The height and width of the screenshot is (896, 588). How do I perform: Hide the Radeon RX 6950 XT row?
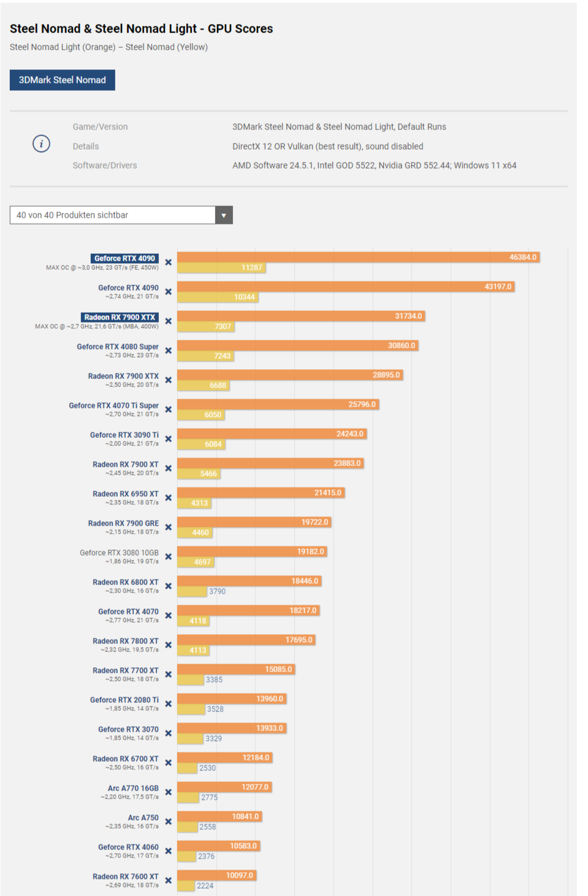tap(169, 498)
